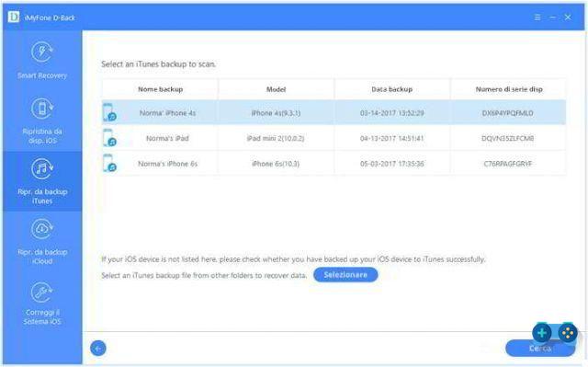Click the backup date 05-03-2017
The height and width of the screenshot is (367, 588).
point(392,164)
